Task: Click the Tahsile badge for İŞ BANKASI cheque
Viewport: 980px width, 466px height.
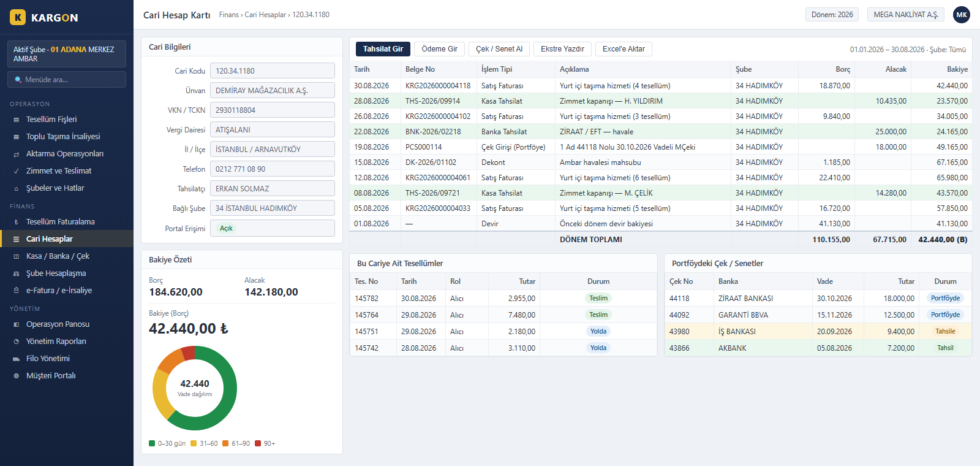Action: pos(945,331)
